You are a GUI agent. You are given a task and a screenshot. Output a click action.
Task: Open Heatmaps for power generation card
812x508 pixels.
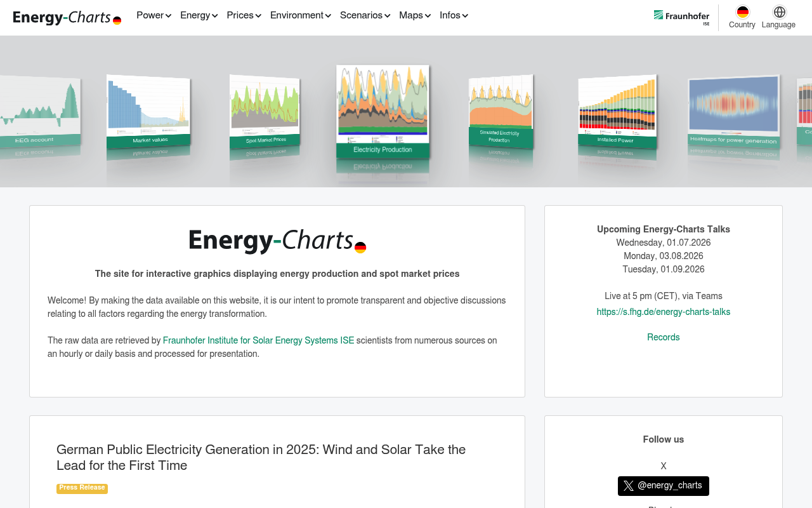pos(733,112)
